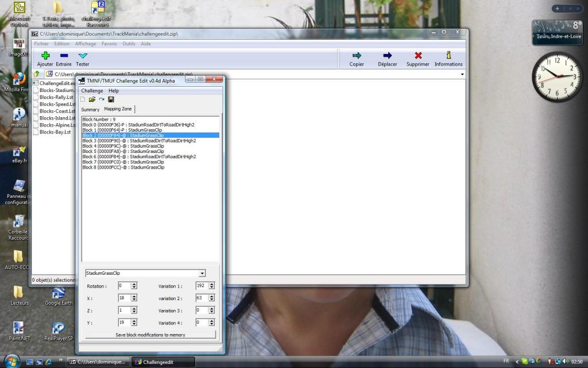Click the variation 2 spinner arrows
588x368 pixels.
(211, 298)
